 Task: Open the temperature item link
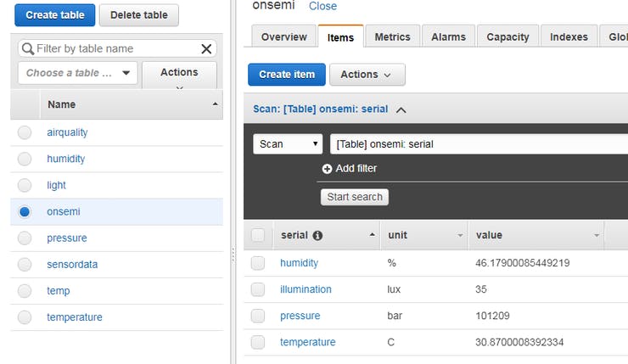307,342
